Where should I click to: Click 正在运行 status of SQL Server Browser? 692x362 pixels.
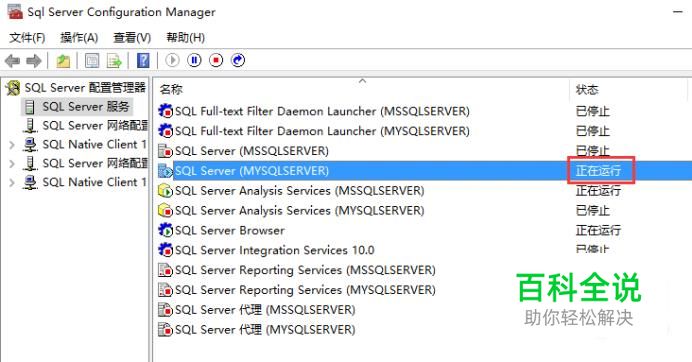coord(598,230)
